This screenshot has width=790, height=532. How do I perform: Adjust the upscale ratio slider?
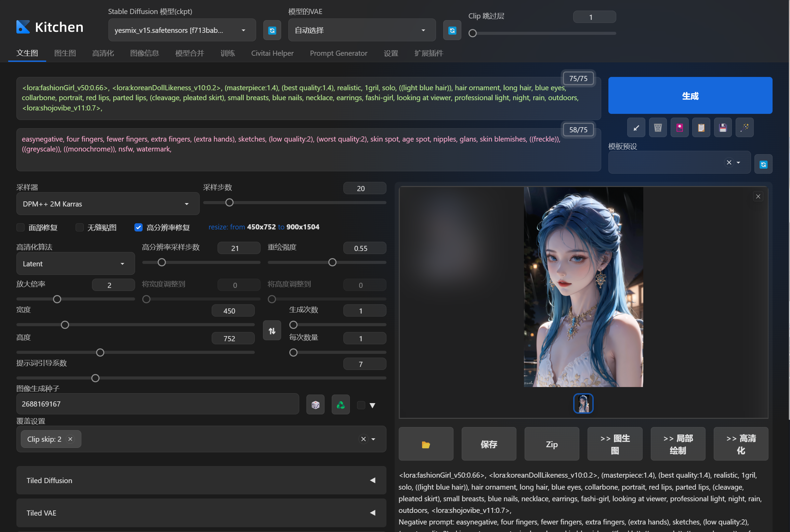pos(76,299)
